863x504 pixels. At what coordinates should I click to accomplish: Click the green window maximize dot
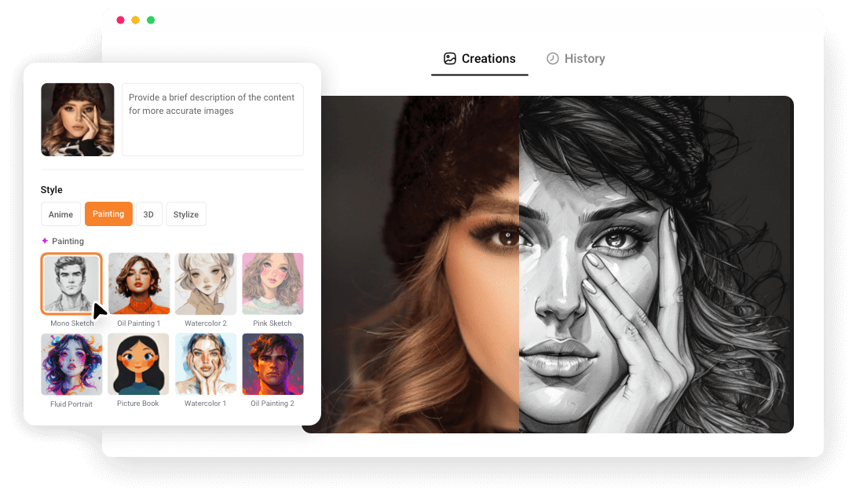coord(151,20)
